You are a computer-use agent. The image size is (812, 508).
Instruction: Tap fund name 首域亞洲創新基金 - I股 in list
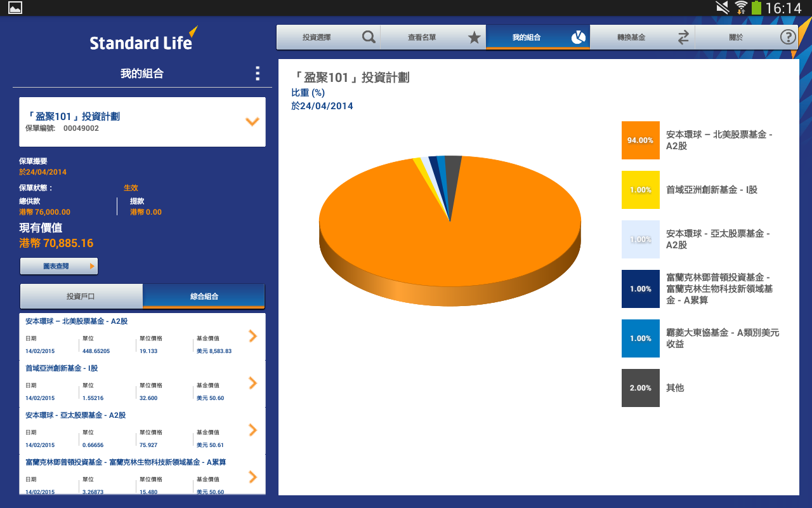[x=62, y=368]
